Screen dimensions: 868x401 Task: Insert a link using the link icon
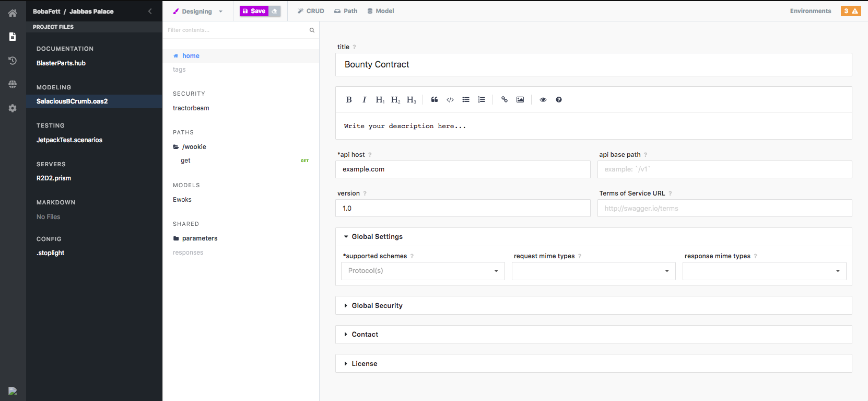pyautogui.click(x=505, y=100)
